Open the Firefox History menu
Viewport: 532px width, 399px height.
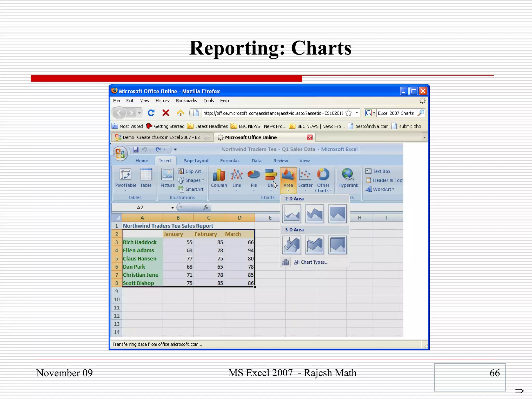[x=162, y=101]
